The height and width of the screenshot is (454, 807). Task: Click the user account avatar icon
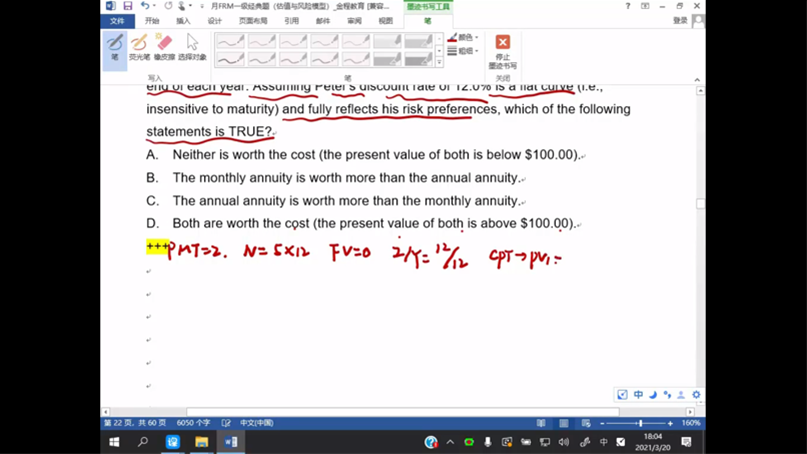click(698, 21)
